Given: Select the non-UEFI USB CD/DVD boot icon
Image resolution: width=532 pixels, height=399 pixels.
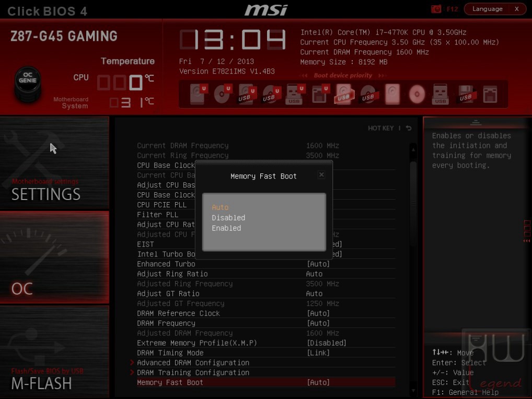Looking at the screenshot, I should click(x=368, y=94).
